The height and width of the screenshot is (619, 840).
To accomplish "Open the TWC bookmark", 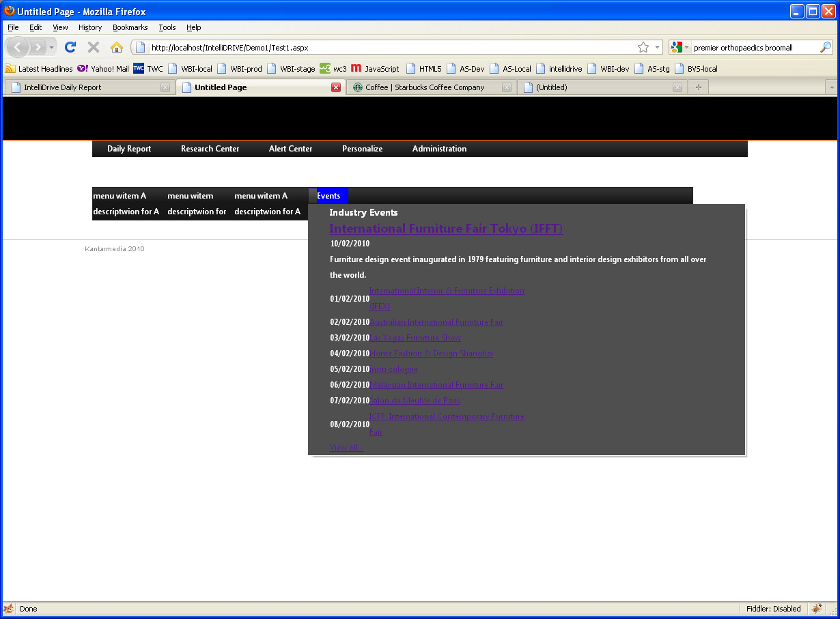I will [148, 68].
